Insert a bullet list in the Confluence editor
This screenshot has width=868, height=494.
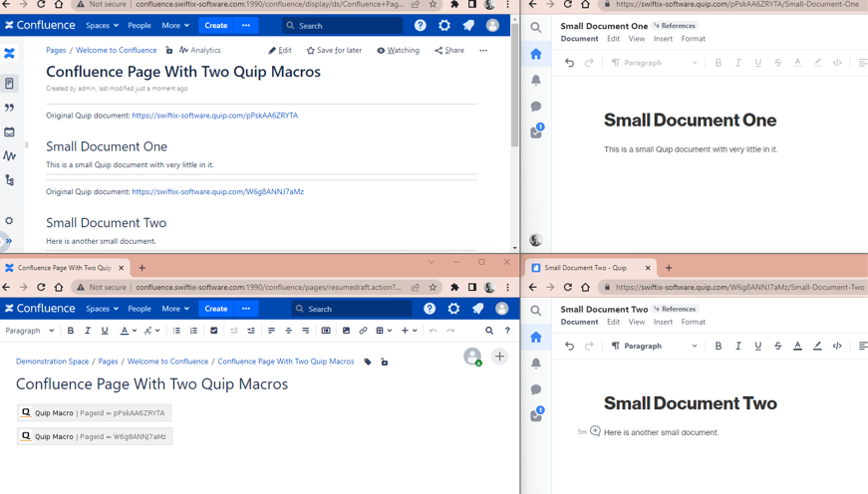coord(176,331)
